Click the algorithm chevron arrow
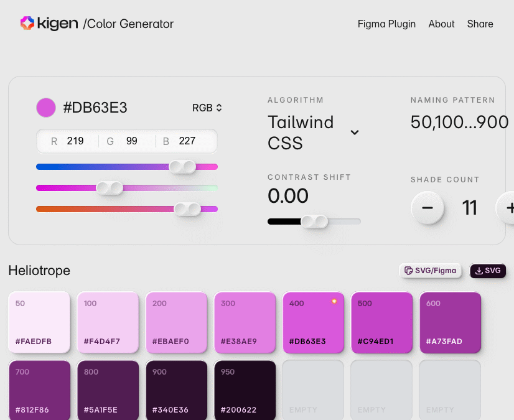The height and width of the screenshot is (420, 514). [354, 133]
